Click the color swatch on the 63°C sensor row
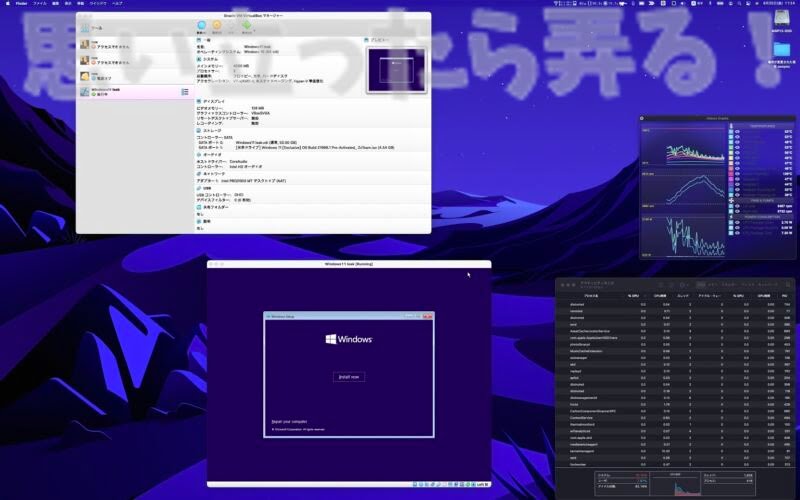Screen dimensions: 800x500 [x=731, y=137]
